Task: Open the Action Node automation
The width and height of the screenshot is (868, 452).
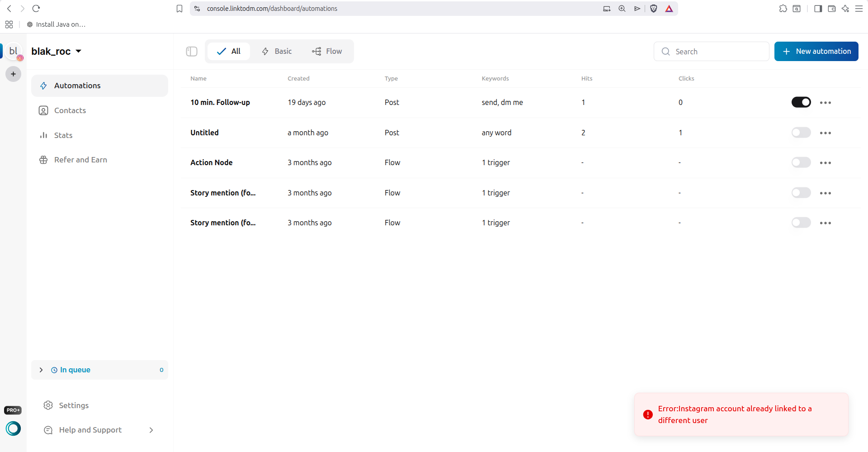Action: [211, 162]
